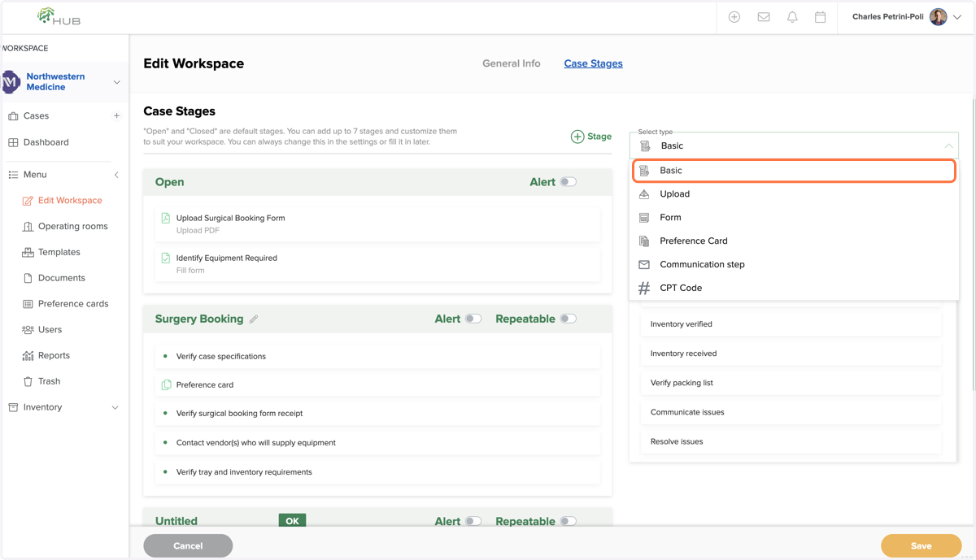Screen dimensions: 976x560
Task: Cancel workspace editing
Action: 188,545
